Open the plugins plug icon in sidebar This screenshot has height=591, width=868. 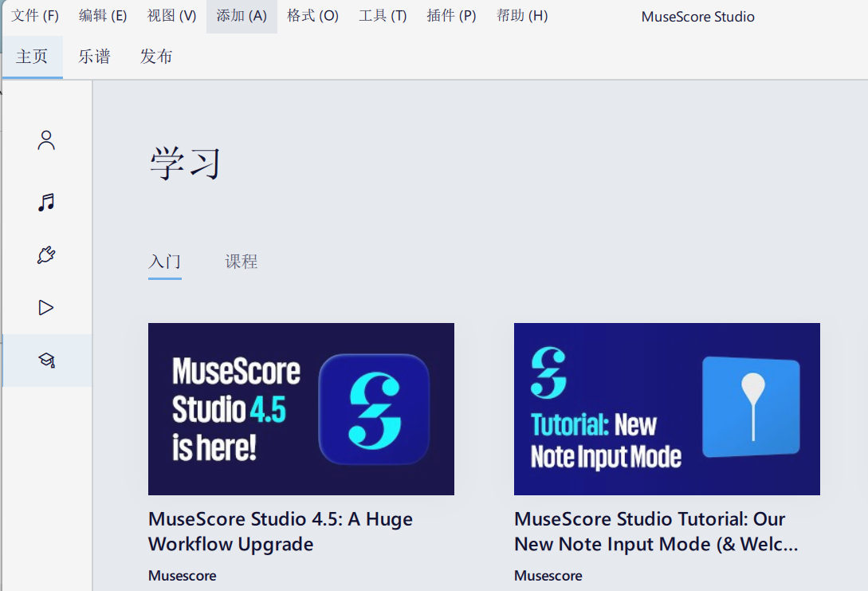(46, 254)
